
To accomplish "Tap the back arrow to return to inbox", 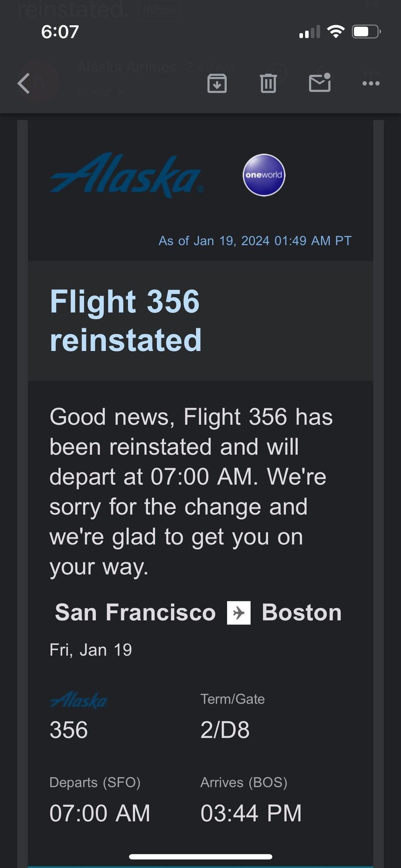I will pos(24,83).
